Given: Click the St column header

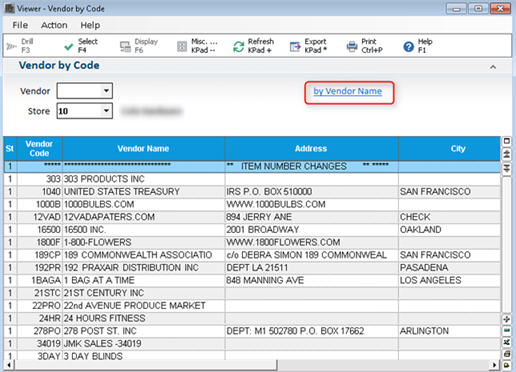Looking at the screenshot, I should point(10,149).
